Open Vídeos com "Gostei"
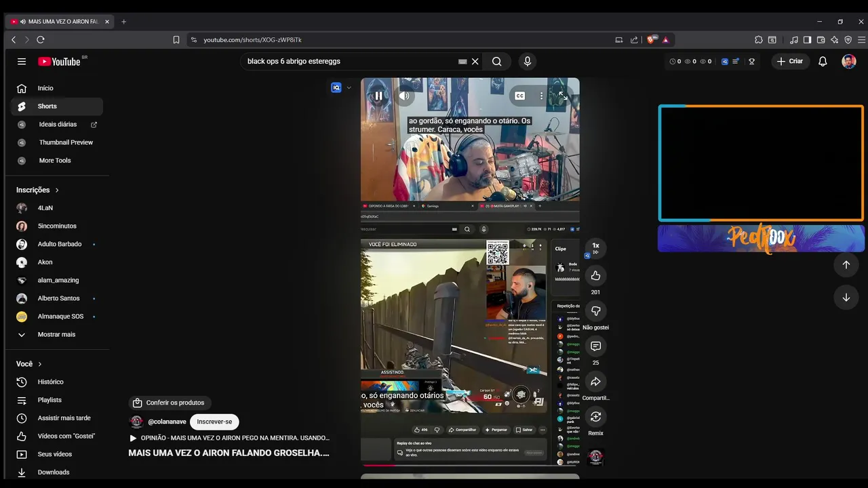Screen dimensions: 868x488 point(57,436)
